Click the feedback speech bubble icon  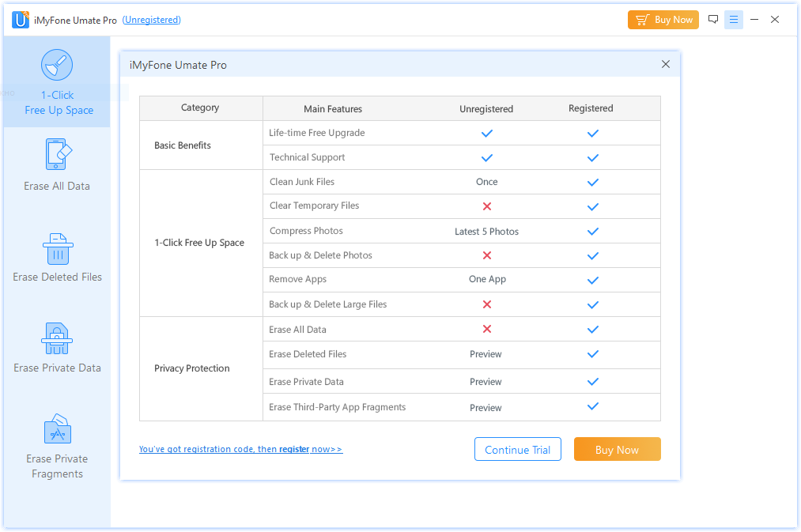click(713, 20)
